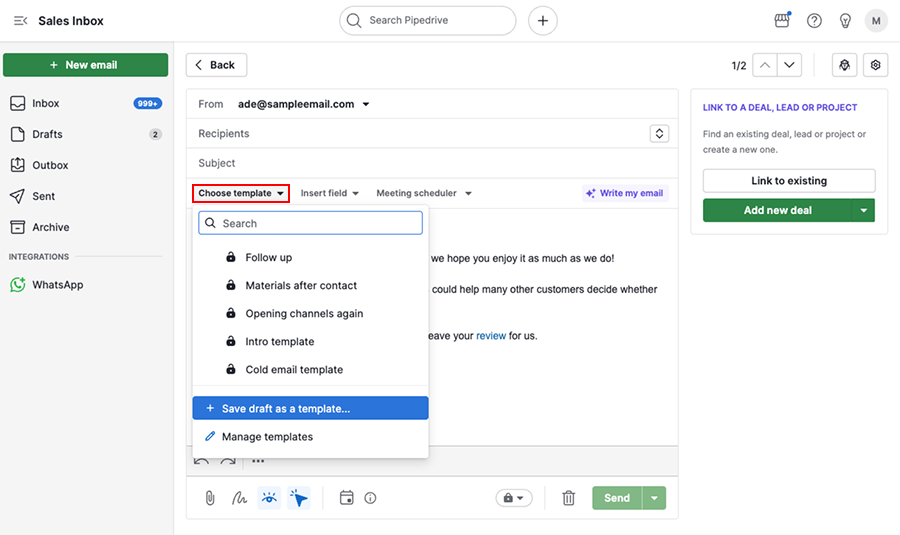The width and height of the screenshot is (900, 535).
Task: Click Manage templates
Action: (x=311, y=437)
